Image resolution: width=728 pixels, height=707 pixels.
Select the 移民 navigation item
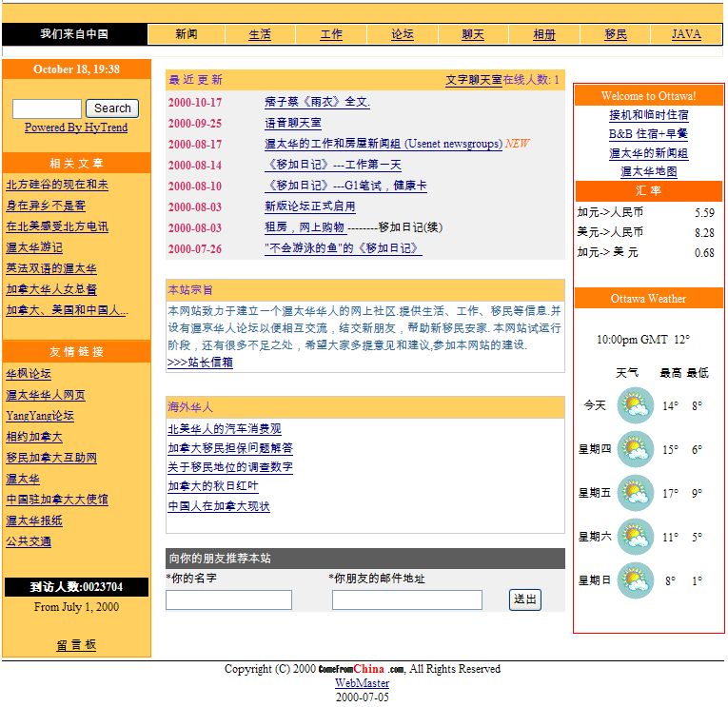pyautogui.click(x=616, y=34)
